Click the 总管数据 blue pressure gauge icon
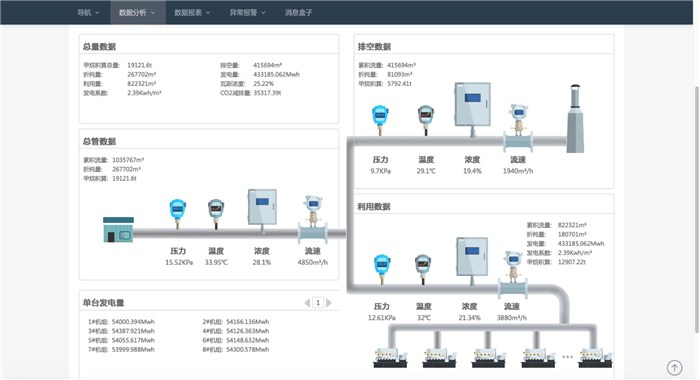The width and height of the screenshot is (700, 380). 178,214
